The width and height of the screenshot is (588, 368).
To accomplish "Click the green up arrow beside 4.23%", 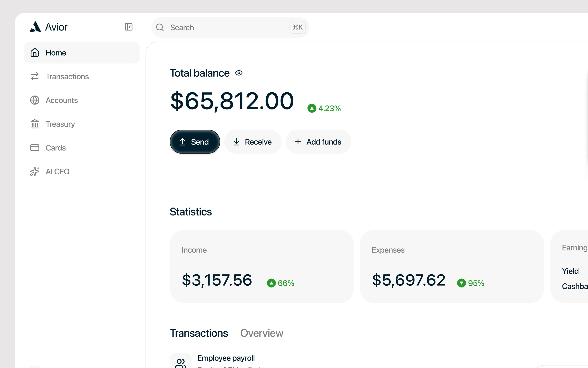I will point(312,108).
